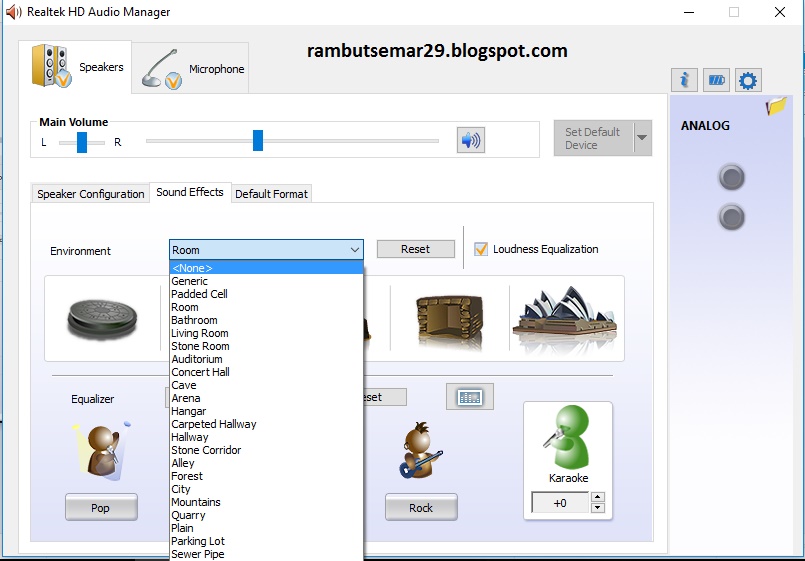Screen dimensions: 805x561
Task: Switch to Default Format tab
Action: (x=271, y=194)
